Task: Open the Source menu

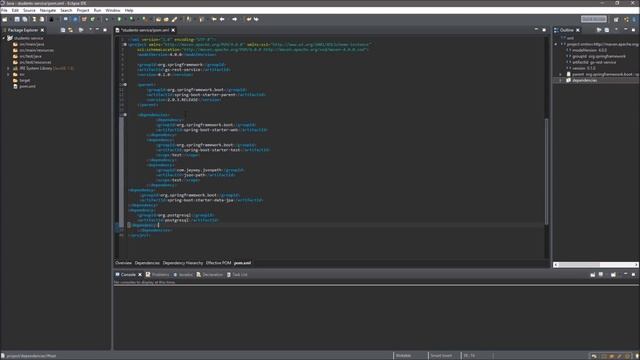Action: pos(29,10)
